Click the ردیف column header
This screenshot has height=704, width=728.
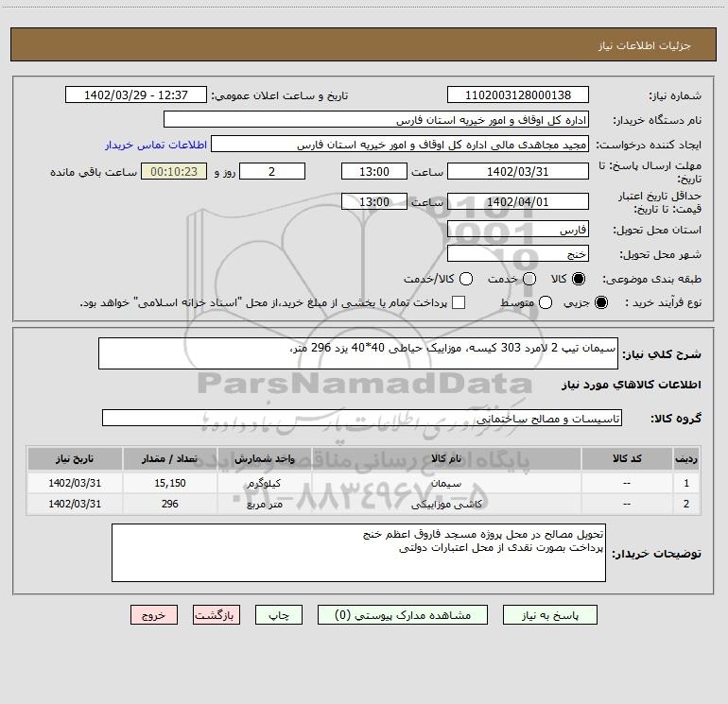pyautogui.click(x=686, y=458)
